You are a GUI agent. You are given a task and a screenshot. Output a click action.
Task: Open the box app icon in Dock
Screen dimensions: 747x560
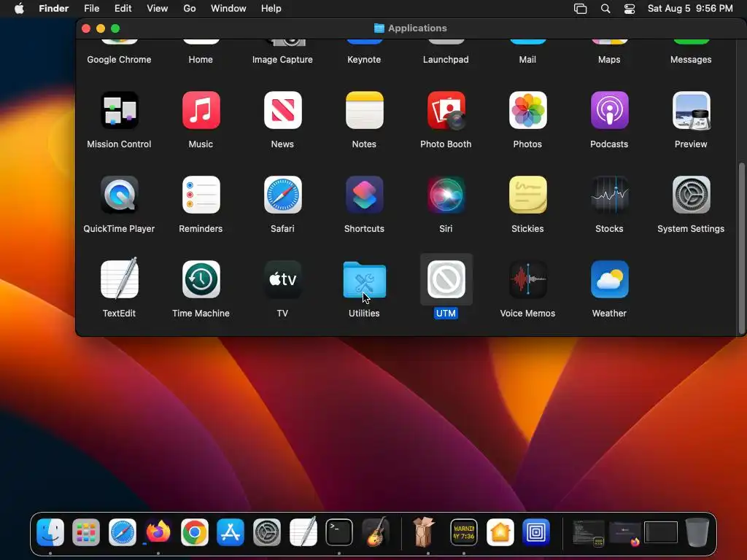[x=424, y=532]
